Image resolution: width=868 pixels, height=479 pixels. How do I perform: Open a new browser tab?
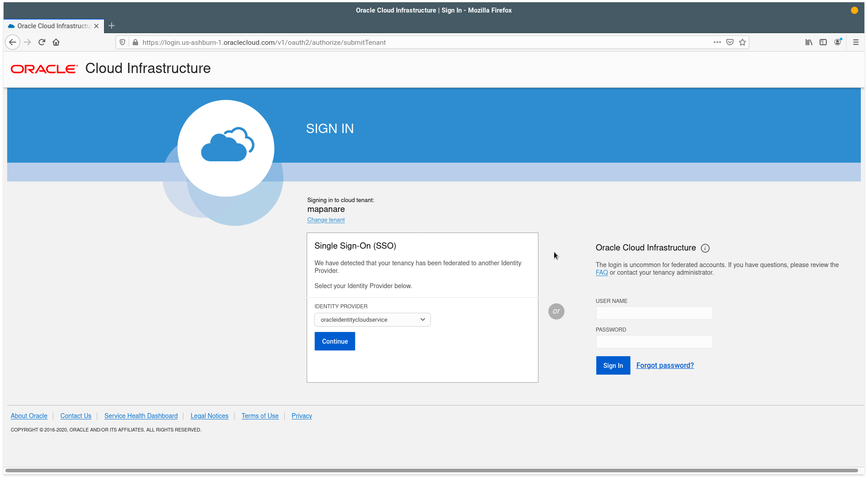112,26
